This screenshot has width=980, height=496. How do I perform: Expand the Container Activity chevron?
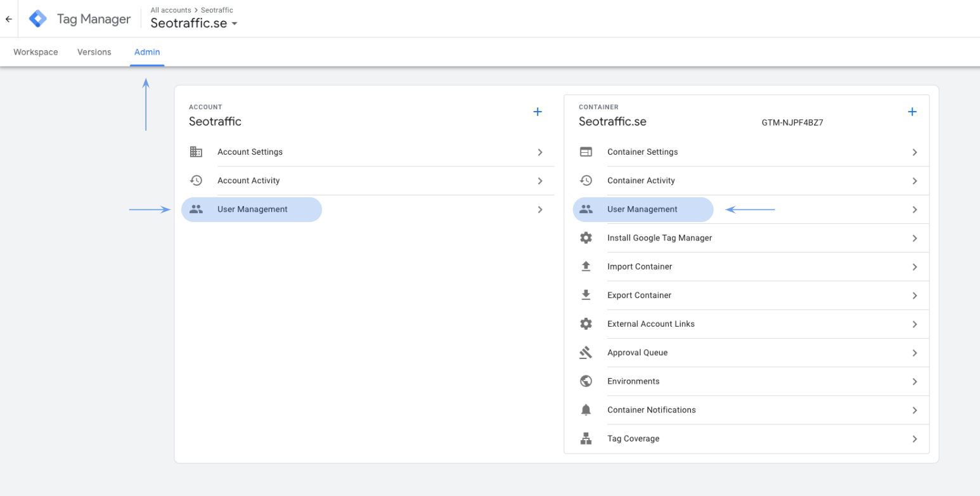pos(915,181)
